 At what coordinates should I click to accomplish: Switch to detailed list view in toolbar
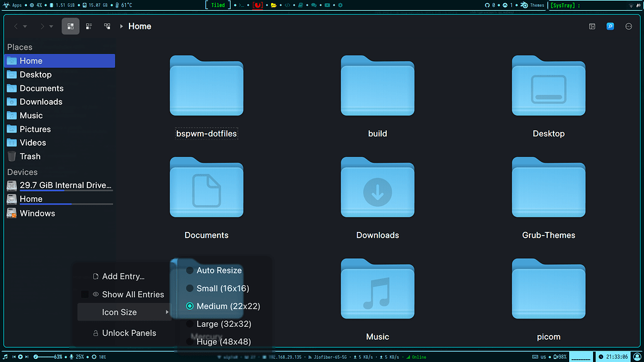tap(89, 26)
